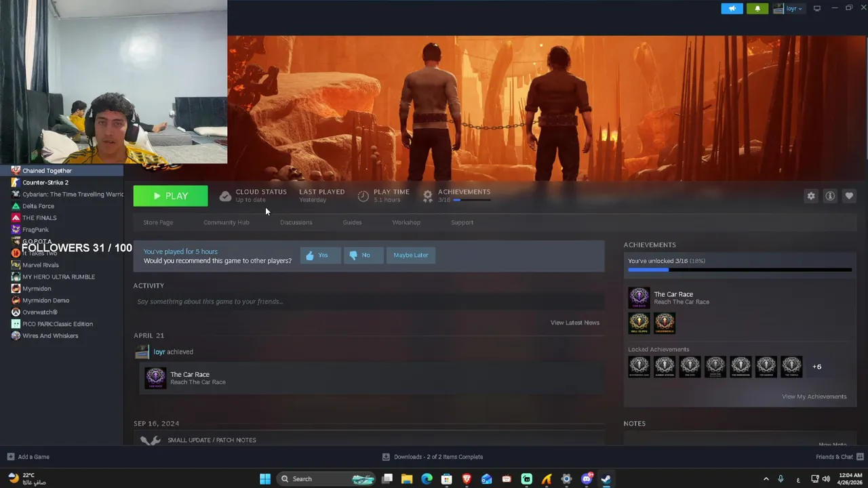Open the Windows Start menu
This screenshot has height=488, width=868.
[265, 479]
